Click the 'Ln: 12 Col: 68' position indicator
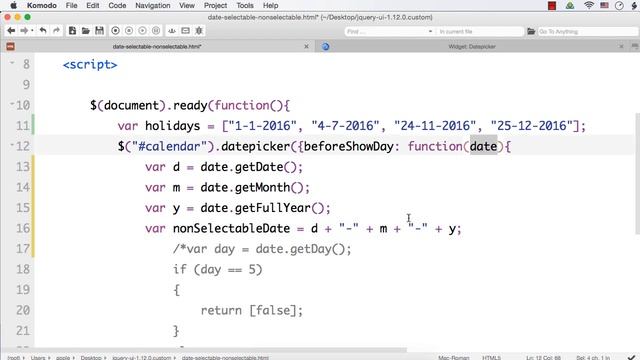The image size is (640, 360). pyautogui.click(x=543, y=358)
